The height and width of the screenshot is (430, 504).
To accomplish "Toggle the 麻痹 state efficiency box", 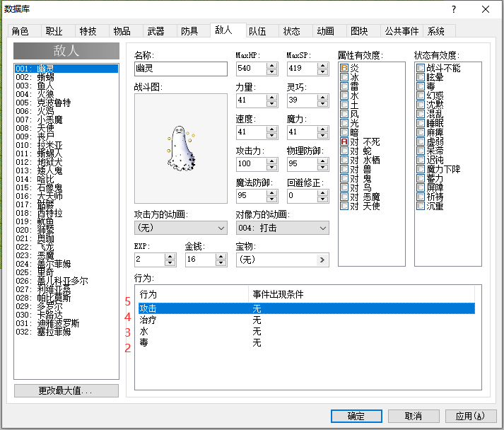I will pyautogui.click(x=421, y=132).
